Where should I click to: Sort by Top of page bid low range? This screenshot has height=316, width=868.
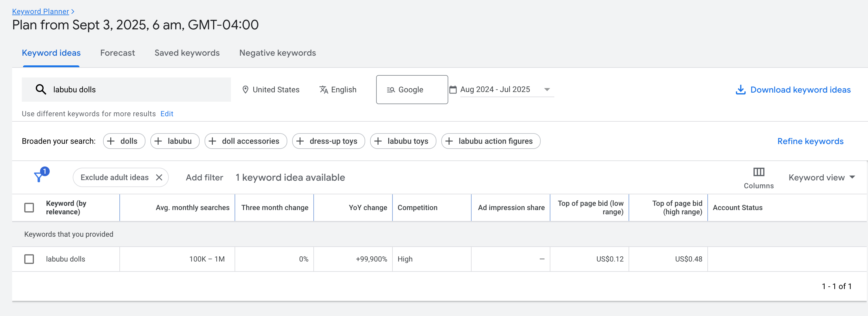pyautogui.click(x=590, y=208)
